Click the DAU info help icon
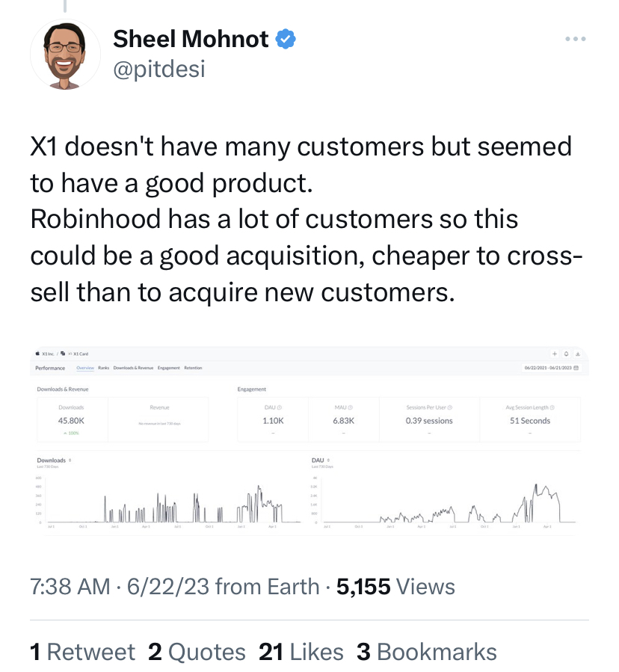Screen dimensions: 619x672 pos(281,407)
